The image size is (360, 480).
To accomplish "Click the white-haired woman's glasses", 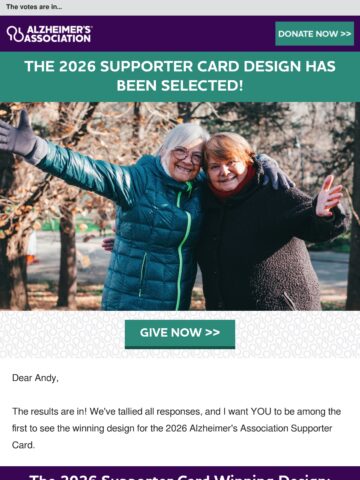I will tap(188, 155).
